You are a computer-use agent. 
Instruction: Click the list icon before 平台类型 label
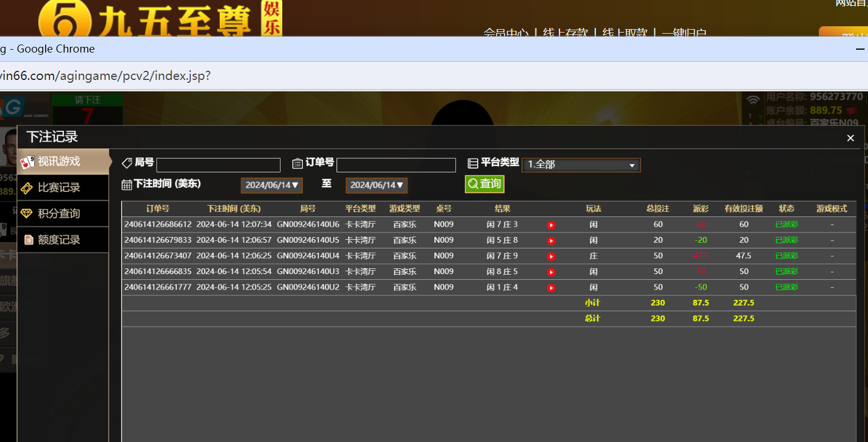pyautogui.click(x=473, y=163)
